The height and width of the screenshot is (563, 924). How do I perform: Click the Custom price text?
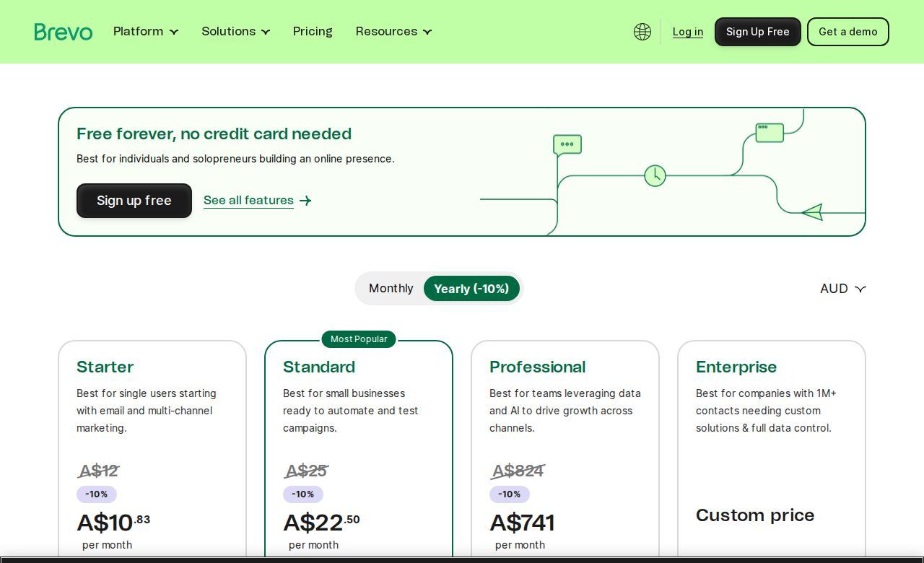click(x=755, y=515)
